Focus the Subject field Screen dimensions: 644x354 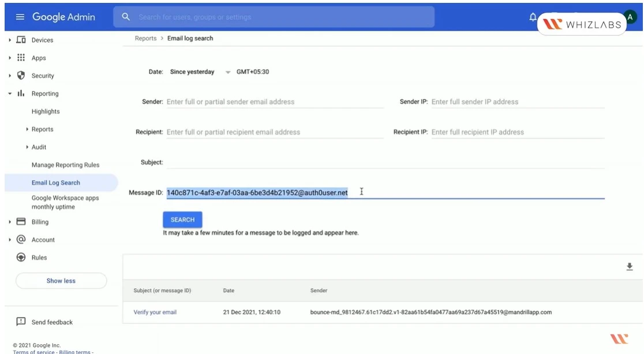(385, 162)
